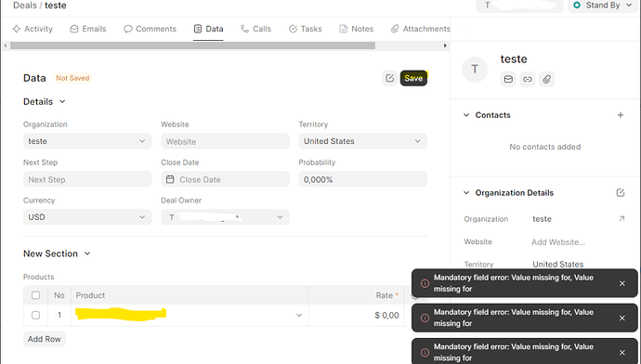This screenshot has width=641, height=364.
Task: Edit the Organization Details section icon
Action: tap(621, 193)
